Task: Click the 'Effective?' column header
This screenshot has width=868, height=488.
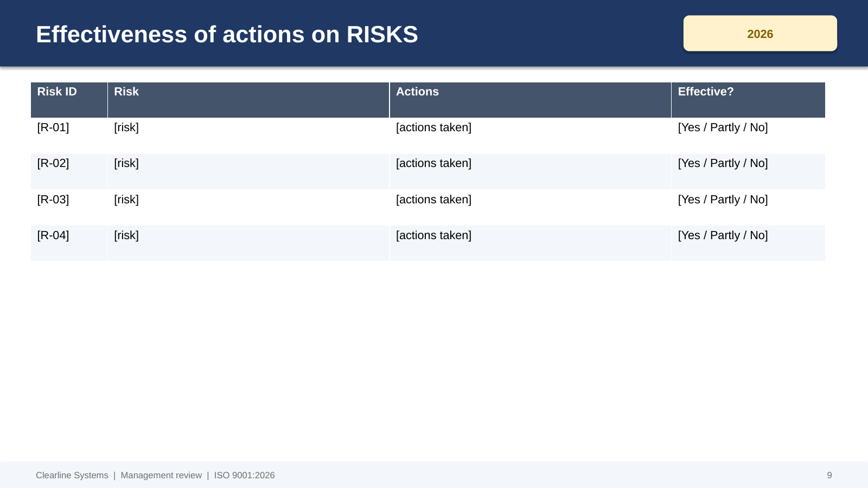Action: 748,100
